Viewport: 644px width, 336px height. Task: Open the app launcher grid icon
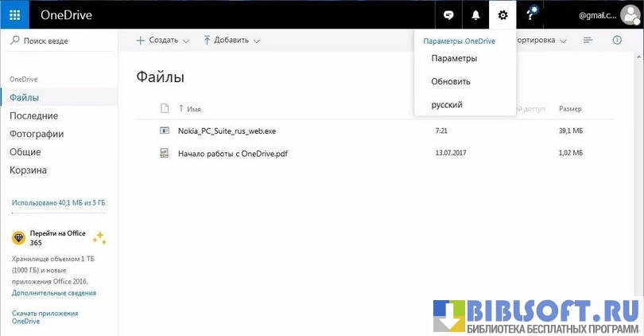[x=14, y=14]
